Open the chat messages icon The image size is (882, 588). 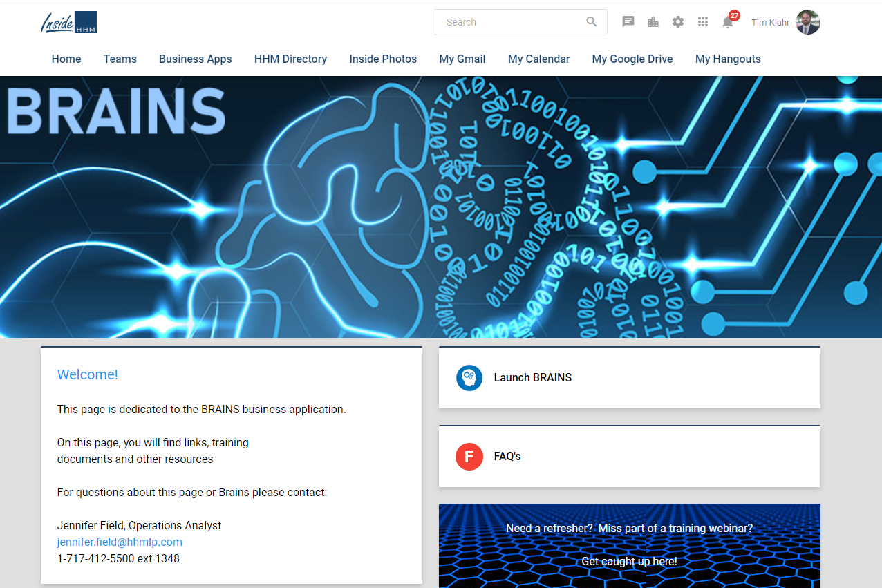pyautogui.click(x=628, y=22)
